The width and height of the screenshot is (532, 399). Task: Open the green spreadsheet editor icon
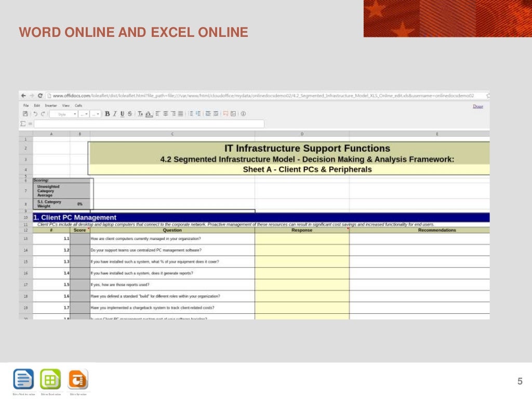50,379
